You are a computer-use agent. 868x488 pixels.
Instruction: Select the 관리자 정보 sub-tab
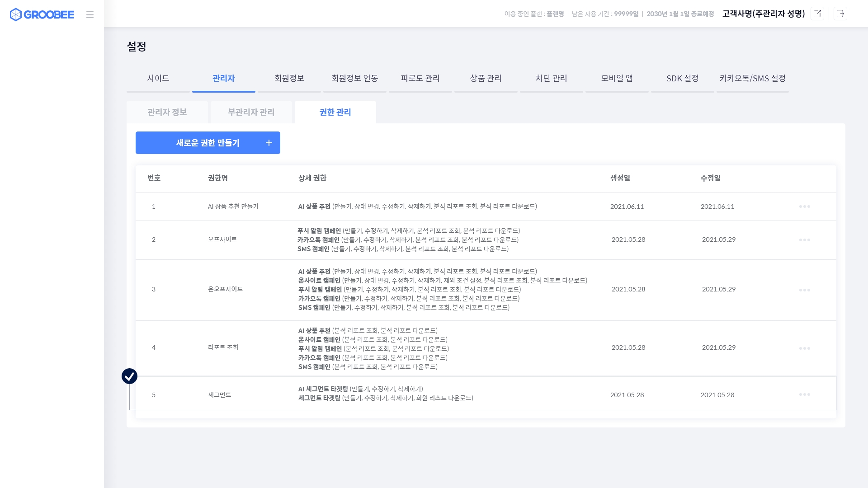(167, 112)
